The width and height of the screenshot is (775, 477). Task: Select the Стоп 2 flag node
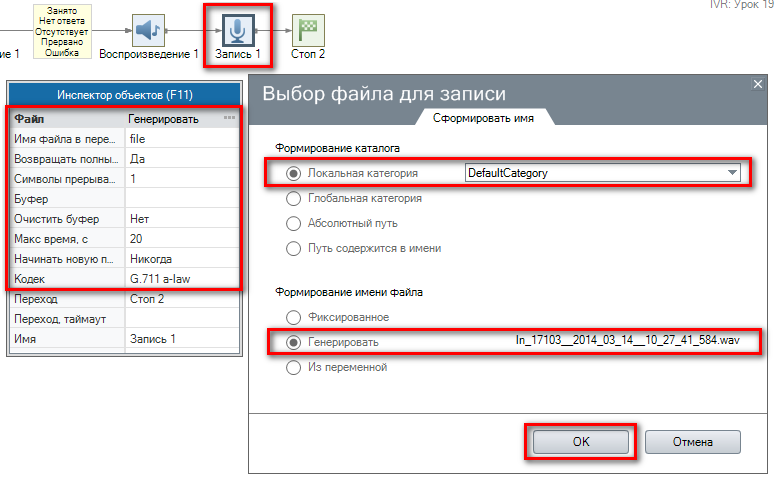click(x=307, y=30)
